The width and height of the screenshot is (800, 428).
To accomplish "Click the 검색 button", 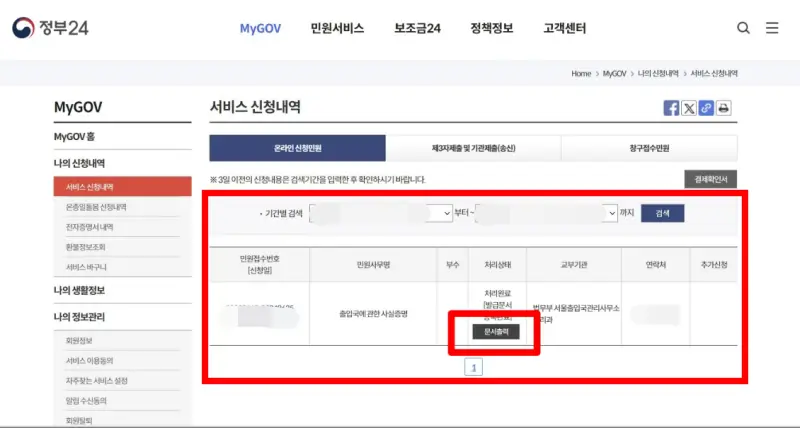I will click(x=662, y=213).
